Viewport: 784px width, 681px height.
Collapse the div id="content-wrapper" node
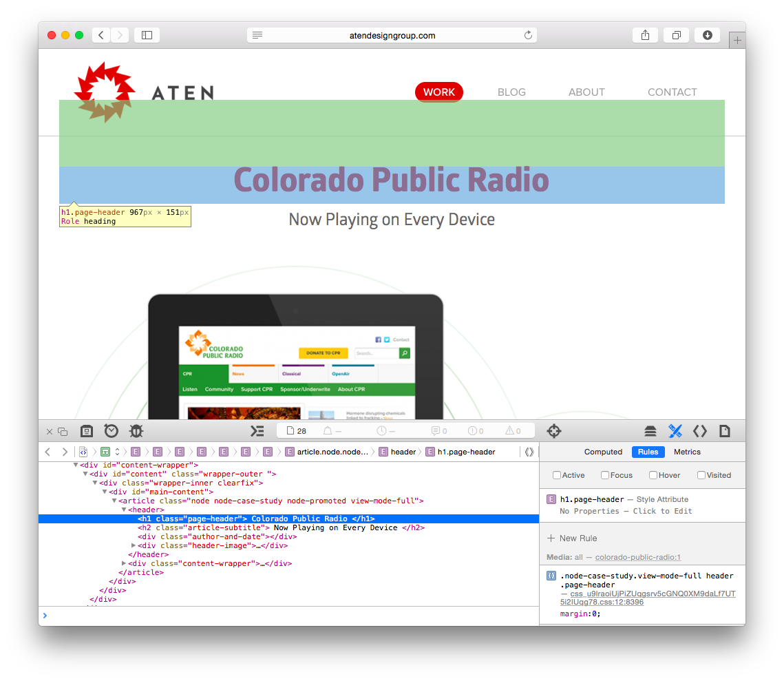(x=76, y=465)
